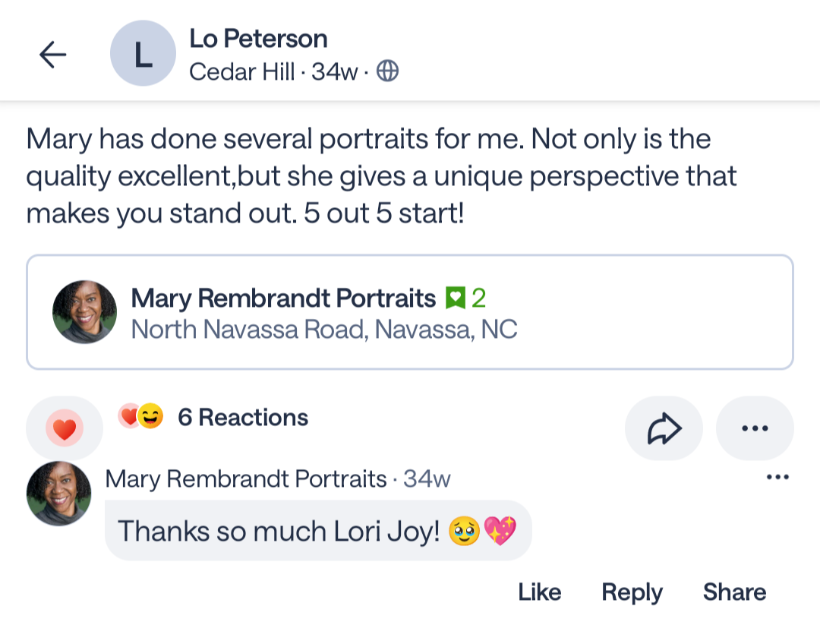The width and height of the screenshot is (820, 644).
Task: Click the Lo Peterson author name
Action: coord(258,38)
